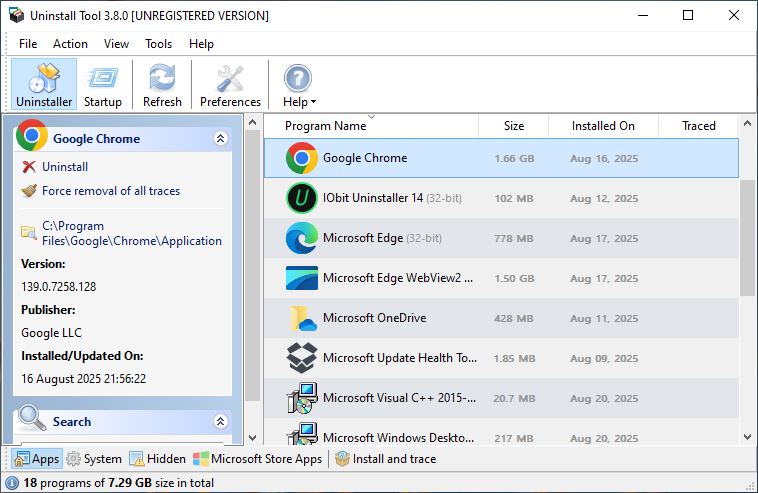The width and height of the screenshot is (758, 493).
Task: Collapse the Search panel chevron
Action: 220,421
